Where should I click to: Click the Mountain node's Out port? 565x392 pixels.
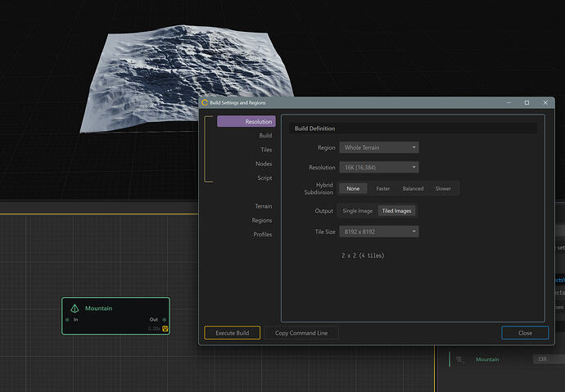click(165, 319)
